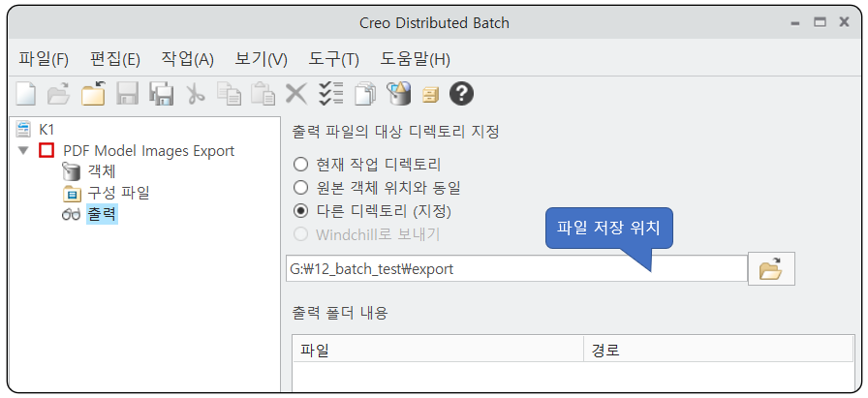Open the 편집(E) menu
Image resolution: width=868 pixels, height=398 pixels.
pos(114,59)
